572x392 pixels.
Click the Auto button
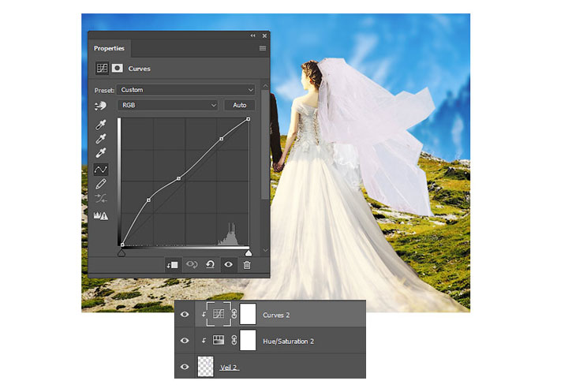240,105
